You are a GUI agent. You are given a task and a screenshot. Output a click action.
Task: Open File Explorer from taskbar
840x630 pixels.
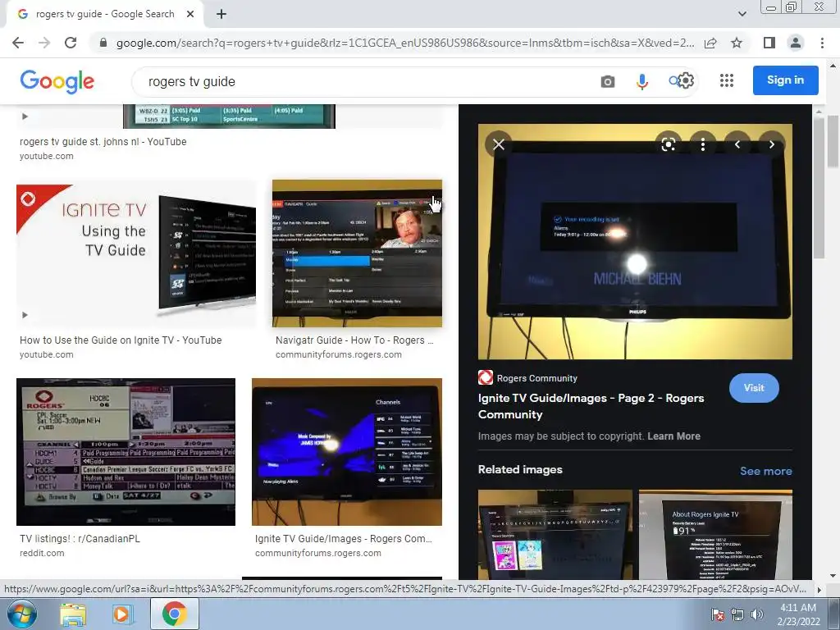pyautogui.click(x=73, y=614)
